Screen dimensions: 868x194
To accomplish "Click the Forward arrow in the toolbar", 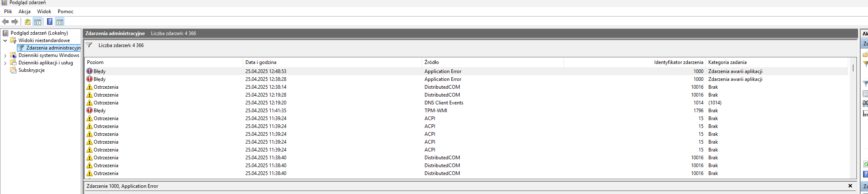I will (15, 21).
